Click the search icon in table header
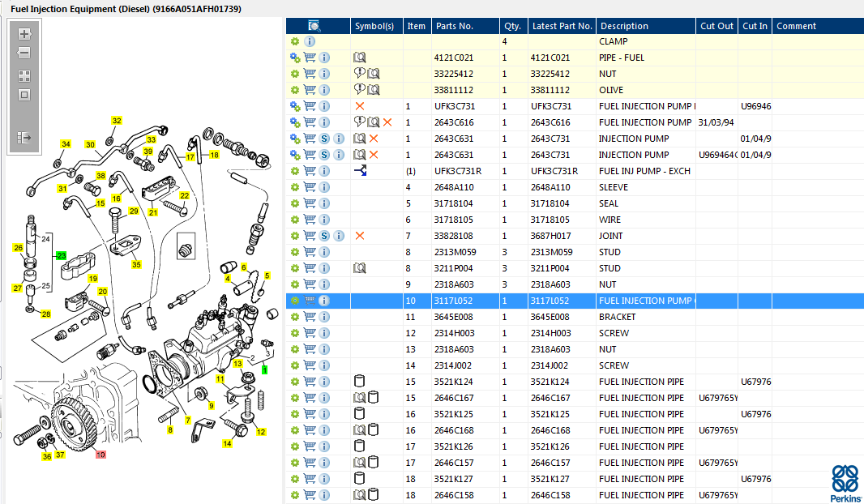This screenshot has height=504, width=864. coord(315,26)
